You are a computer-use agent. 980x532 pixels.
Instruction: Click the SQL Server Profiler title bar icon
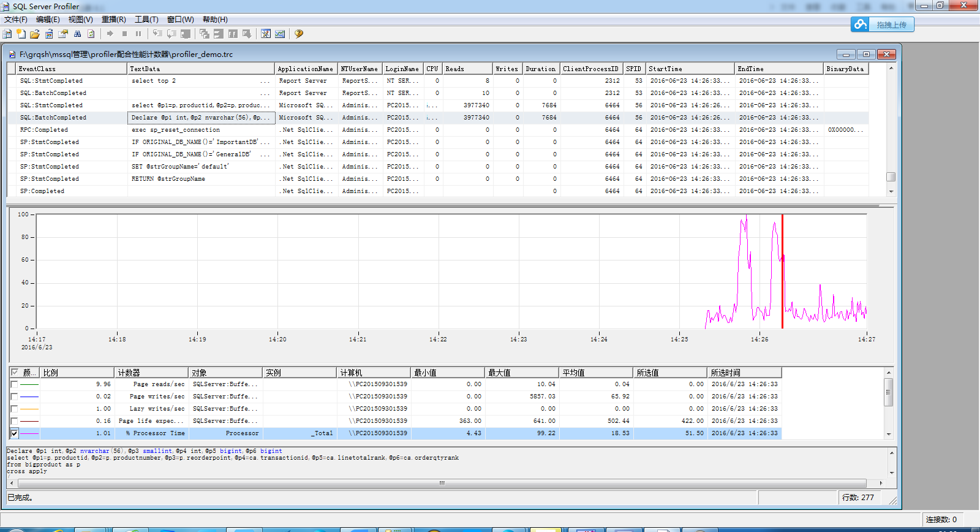tap(6, 6)
